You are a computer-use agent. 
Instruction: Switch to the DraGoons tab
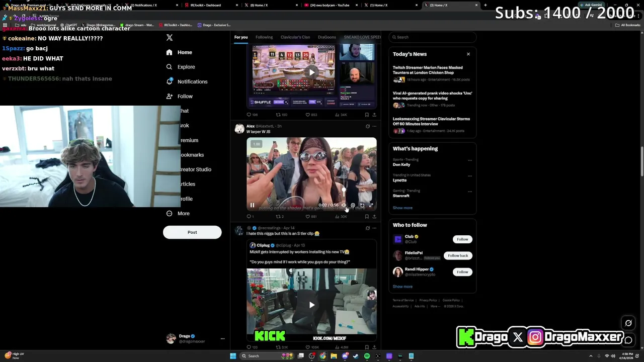(x=327, y=37)
